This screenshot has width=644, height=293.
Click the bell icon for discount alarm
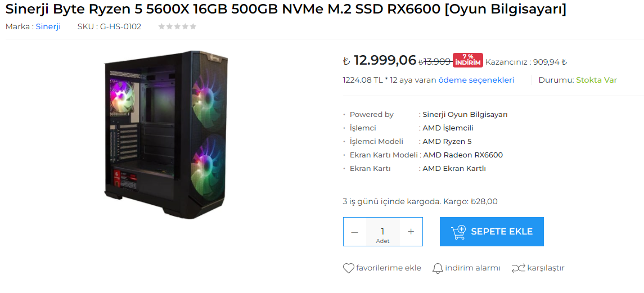tap(438, 268)
